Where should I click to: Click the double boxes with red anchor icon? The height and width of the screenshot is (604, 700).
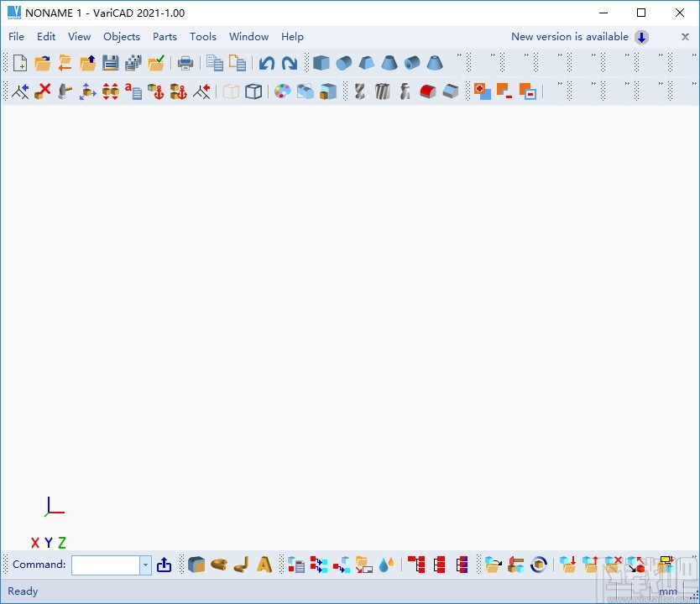click(x=179, y=91)
